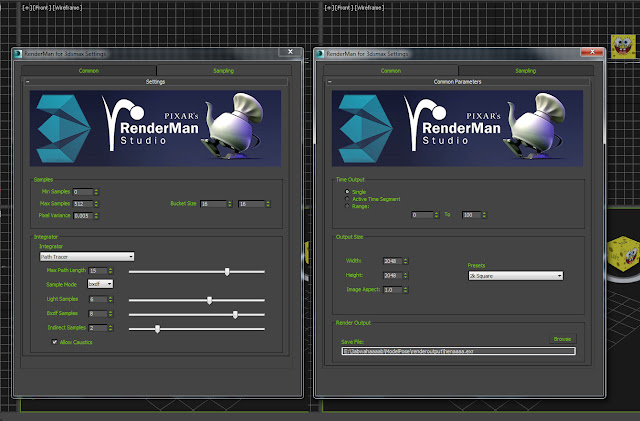Click the Browse button for save file
Image resolution: width=640 pixels, height=421 pixels.
pos(562,339)
